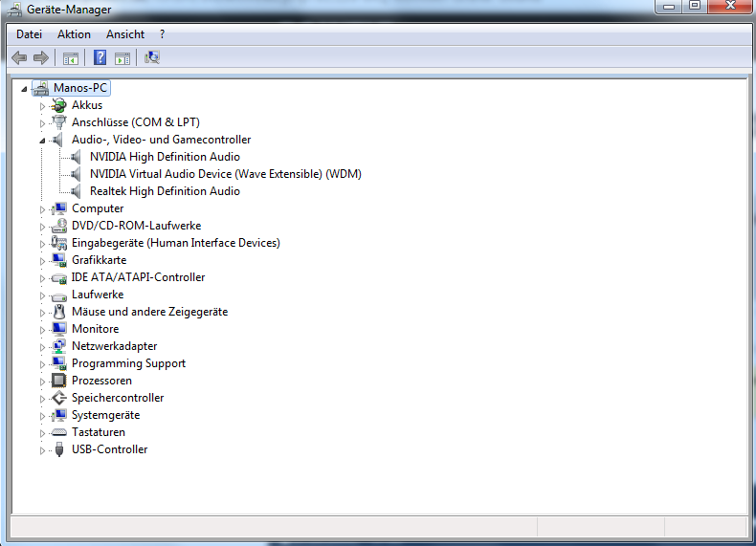Viewport: 756px width, 546px height.
Task: Click the NVIDIA Virtual Audio Device speaker icon
Action: (x=76, y=174)
